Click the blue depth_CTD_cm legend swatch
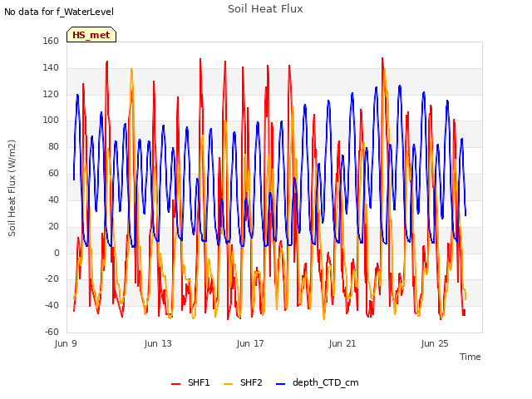The height and width of the screenshot is (399, 532). [281, 384]
